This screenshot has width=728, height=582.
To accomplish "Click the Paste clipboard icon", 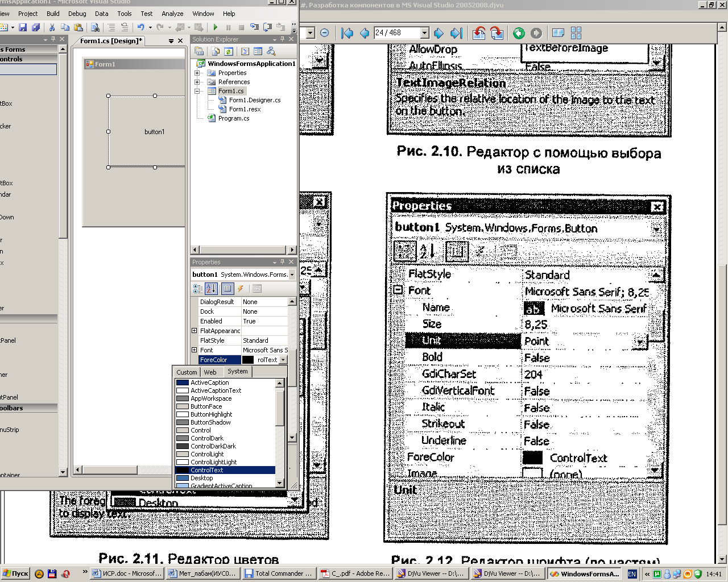I will (x=78, y=27).
